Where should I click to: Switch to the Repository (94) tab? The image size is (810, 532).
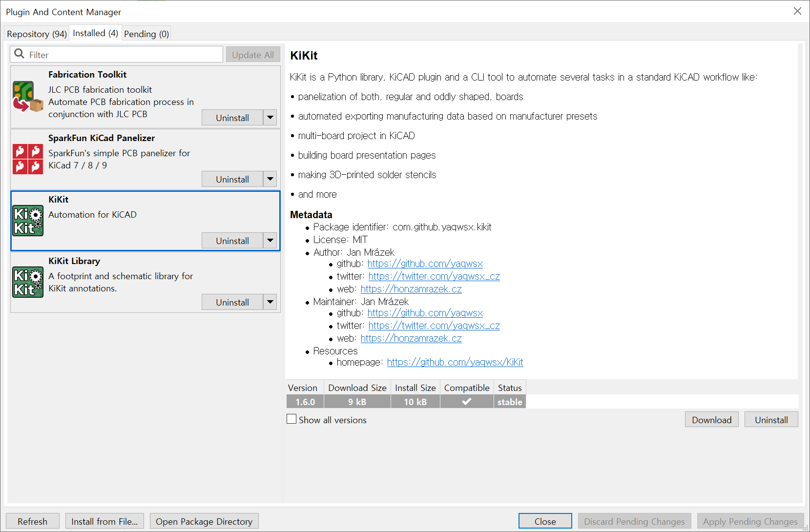click(x=37, y=34)
